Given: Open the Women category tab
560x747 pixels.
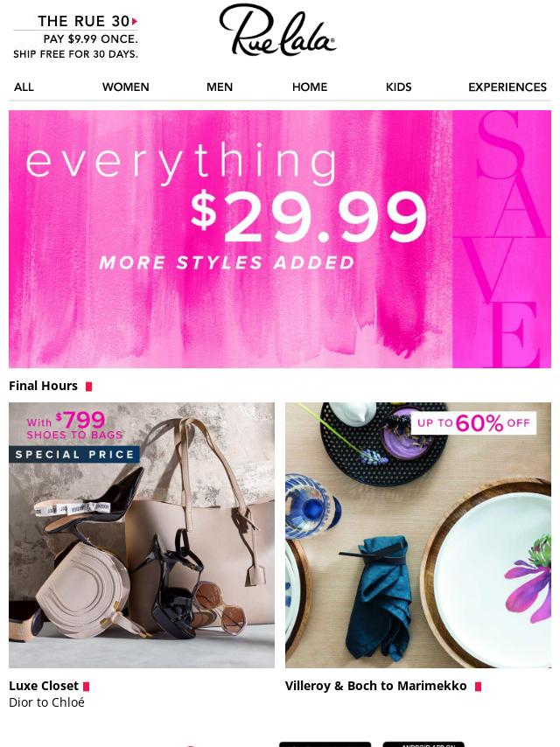Looking at the screenshot, I should point(126,87).
